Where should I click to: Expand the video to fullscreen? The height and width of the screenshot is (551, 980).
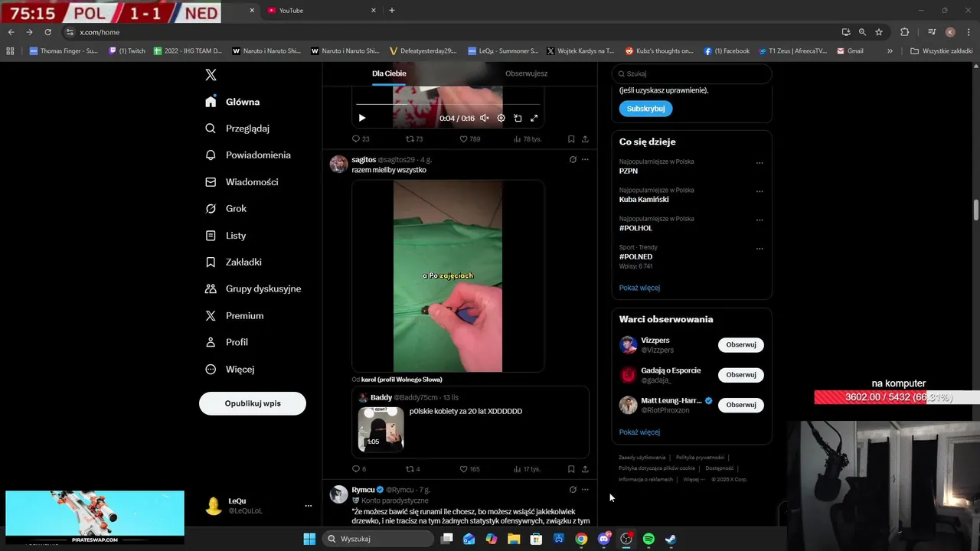coord(534,118)
